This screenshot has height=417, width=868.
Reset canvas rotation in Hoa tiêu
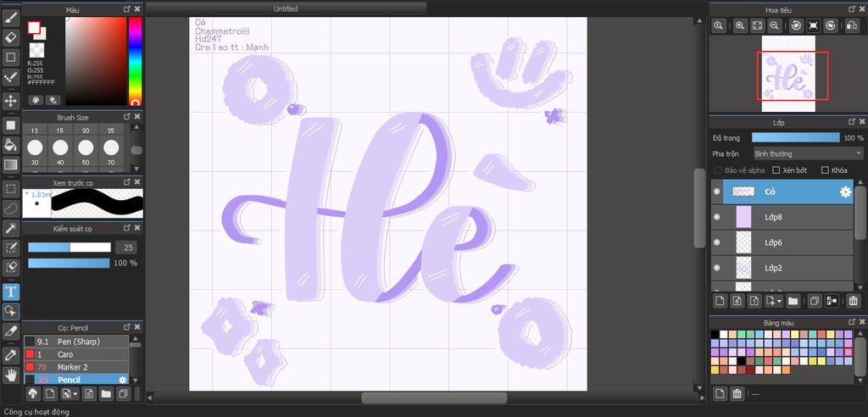813,25
